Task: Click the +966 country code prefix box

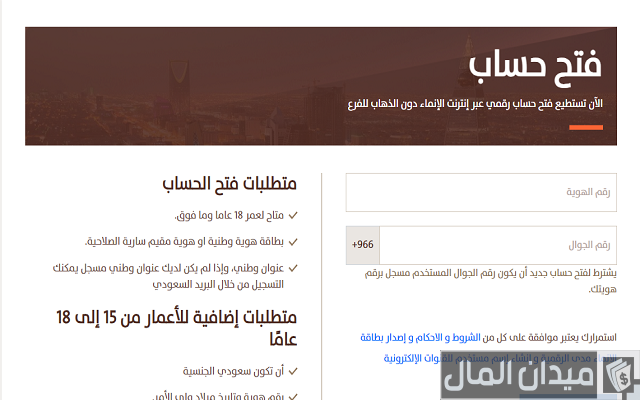Action: click(363, 245)
